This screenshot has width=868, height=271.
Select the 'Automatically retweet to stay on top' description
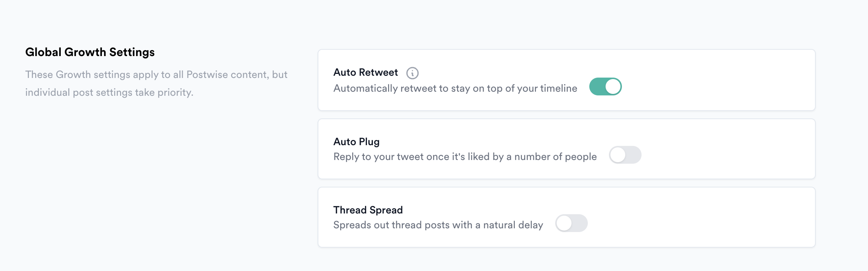click(455, 88)
